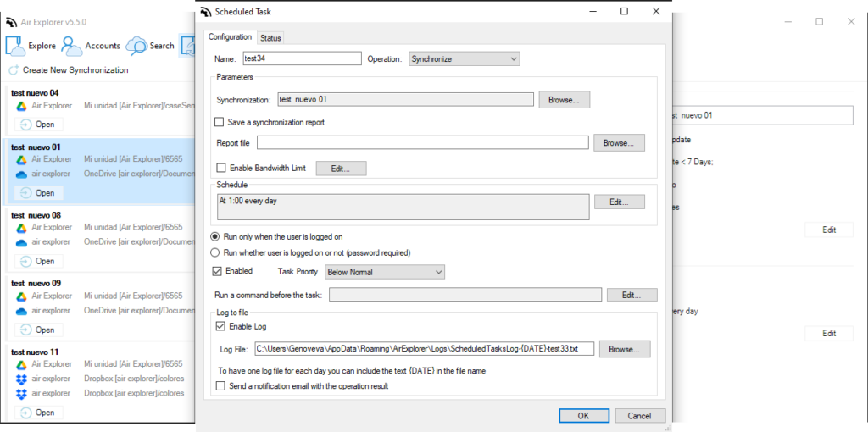The width and height of the screenshot is (868, 432).
Task: Click the Create New Synchronization icon
Action: pyautogui.click(x=14, y=70)
